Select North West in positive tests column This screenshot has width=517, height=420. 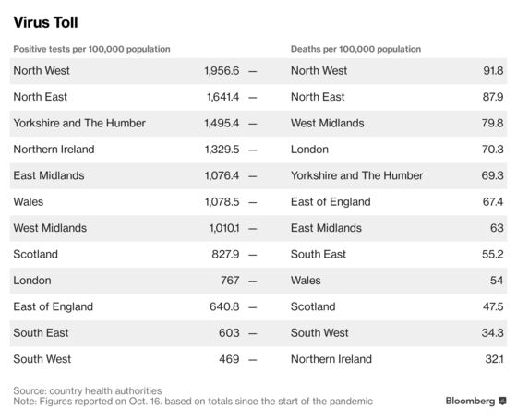[x=42, y=70]
